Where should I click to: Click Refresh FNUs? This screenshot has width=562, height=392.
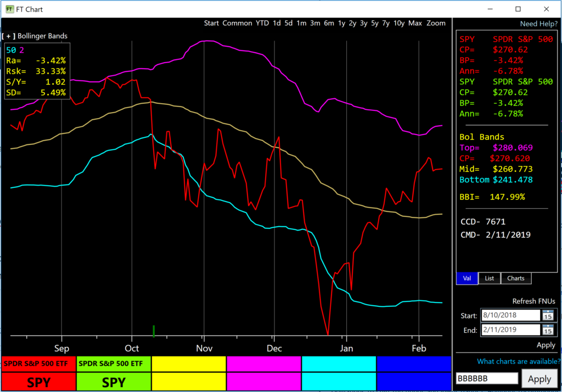tap(535, 301)
